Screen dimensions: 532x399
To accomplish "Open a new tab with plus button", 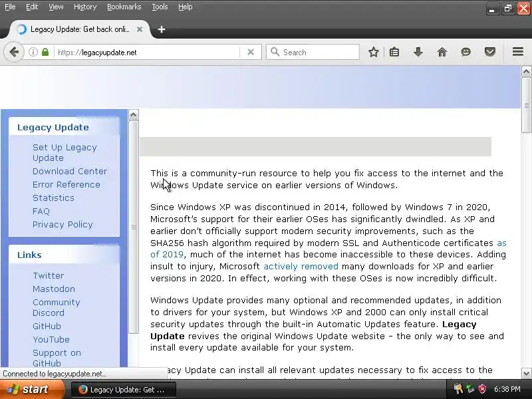I will tap(162, 29).
